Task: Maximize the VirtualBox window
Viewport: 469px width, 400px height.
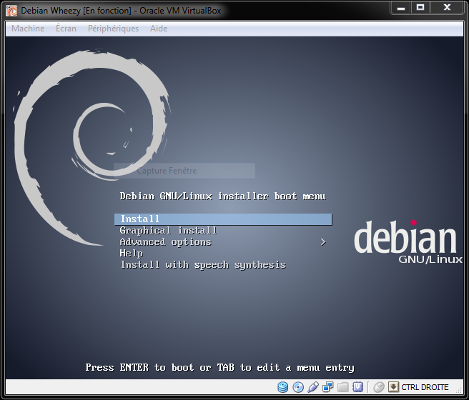Action: (420, 8)
